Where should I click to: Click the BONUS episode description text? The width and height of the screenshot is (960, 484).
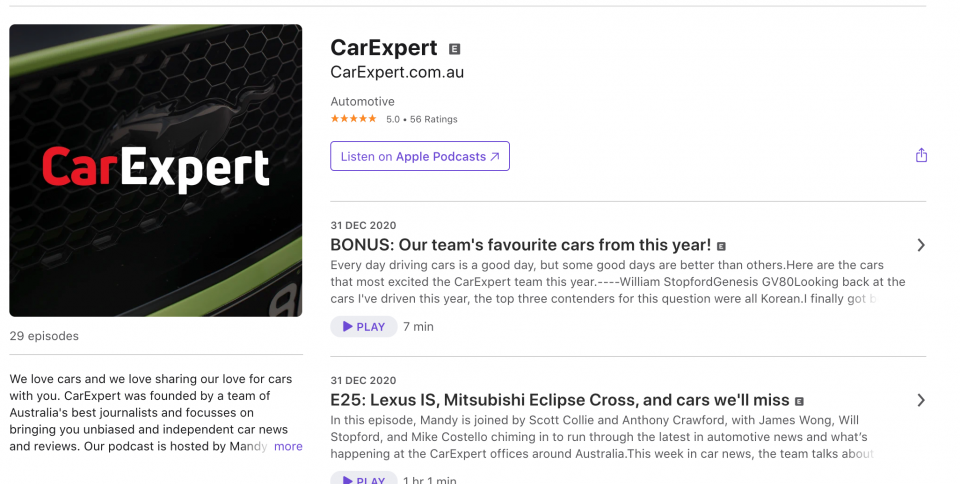click(618, 282)
